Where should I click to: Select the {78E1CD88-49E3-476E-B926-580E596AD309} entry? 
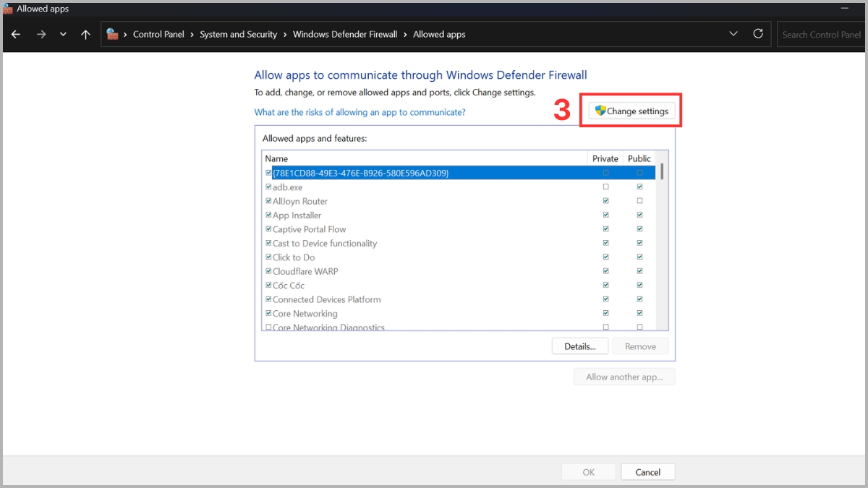(x=459, y=173)
